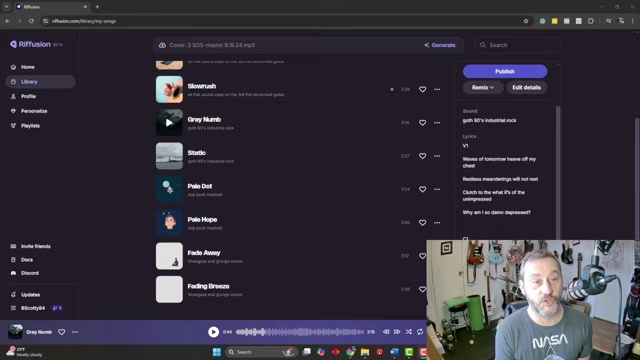Click the browser address bar
The width and height of the screenshot is (640, 360).
click(282, 21)
